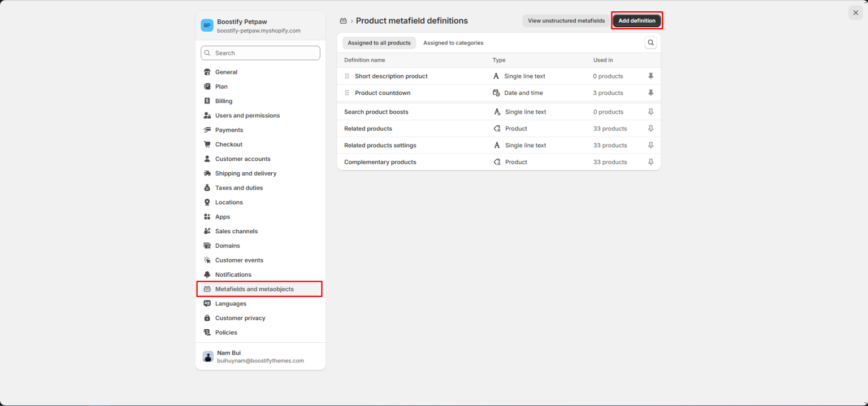The height and width of the screenshot is (406, 868).
Task: Select Domains in the settings sidebar
Action: 227,245
